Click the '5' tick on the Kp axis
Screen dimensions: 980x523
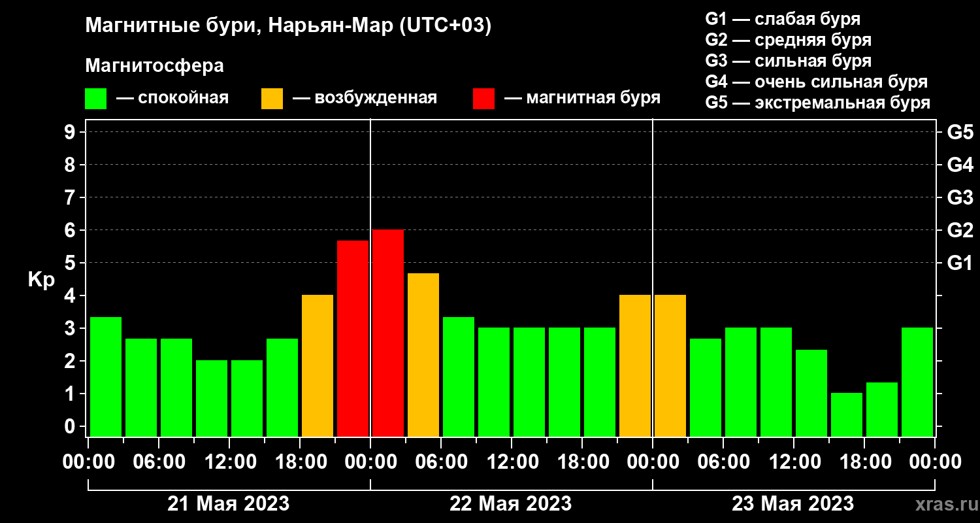tap(71, 263)
